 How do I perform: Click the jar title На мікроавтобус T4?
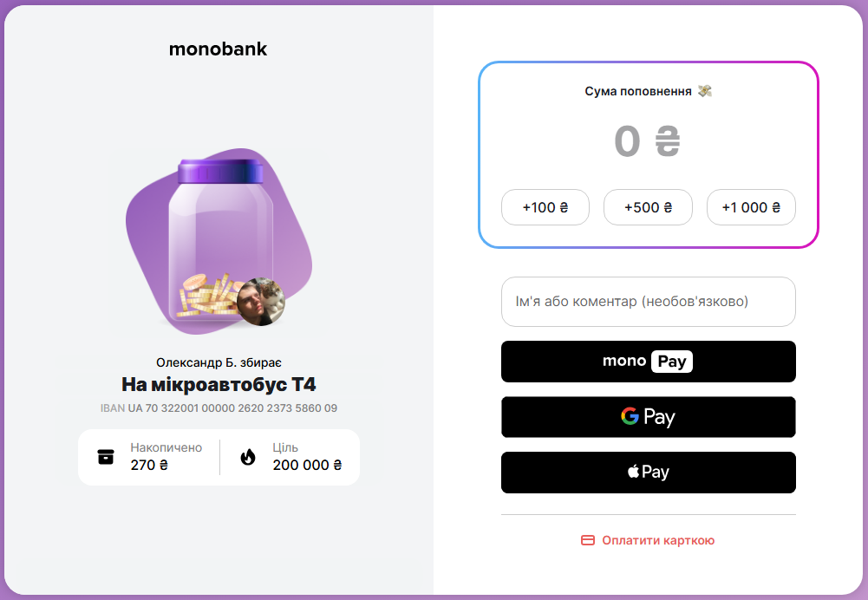(218, 384)
